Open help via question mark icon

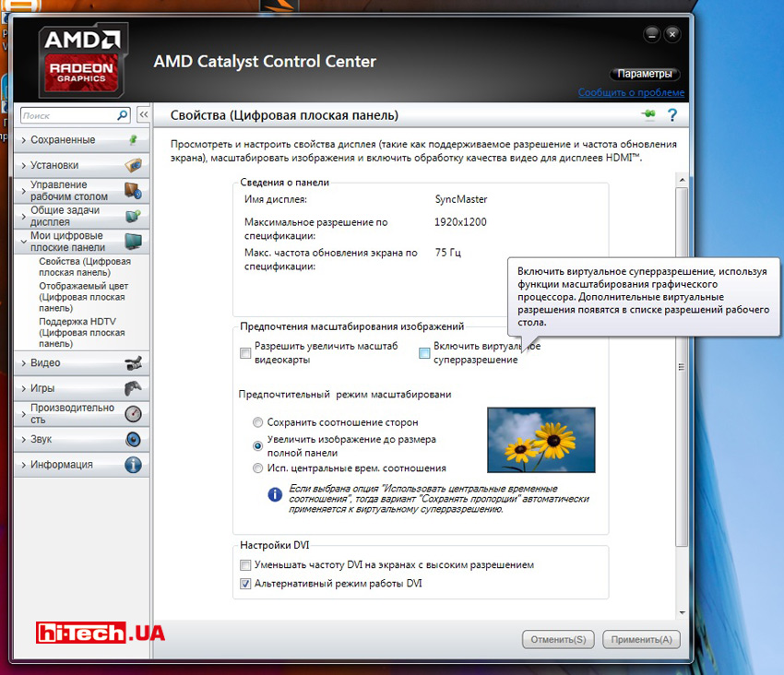tap(672, 115)
